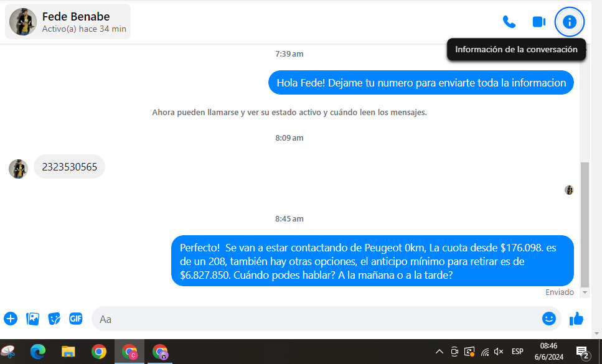The image size is (602, 364).
Task: Open conversation information panel
Action: click(x=570, y=22)
